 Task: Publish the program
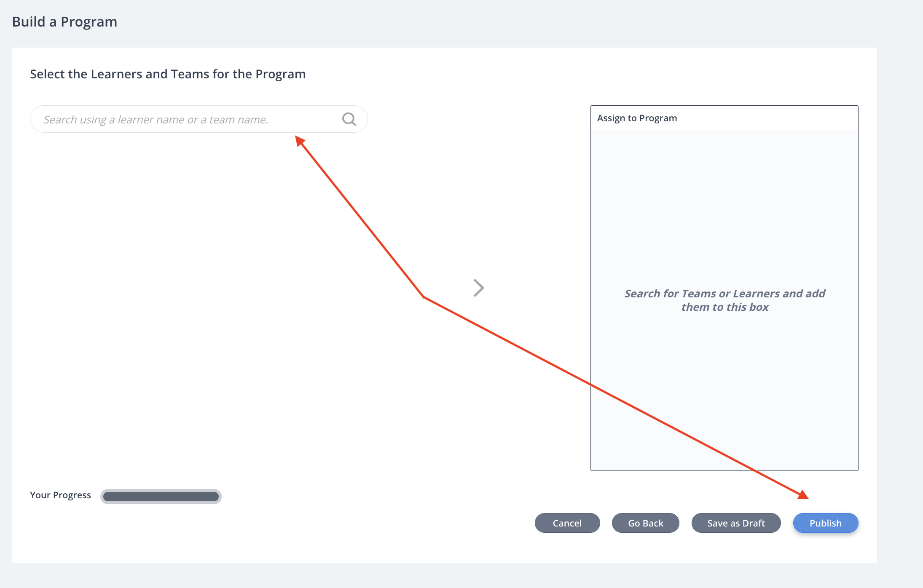[825, 523]
